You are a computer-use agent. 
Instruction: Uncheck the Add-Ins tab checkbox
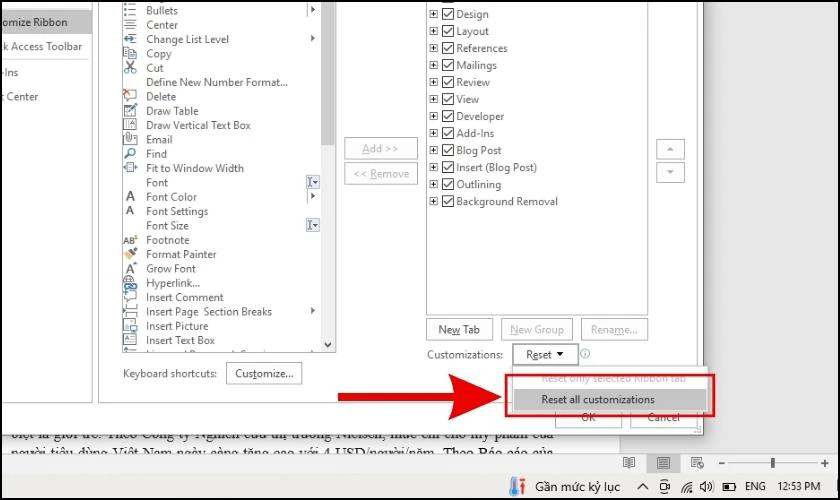448,133
